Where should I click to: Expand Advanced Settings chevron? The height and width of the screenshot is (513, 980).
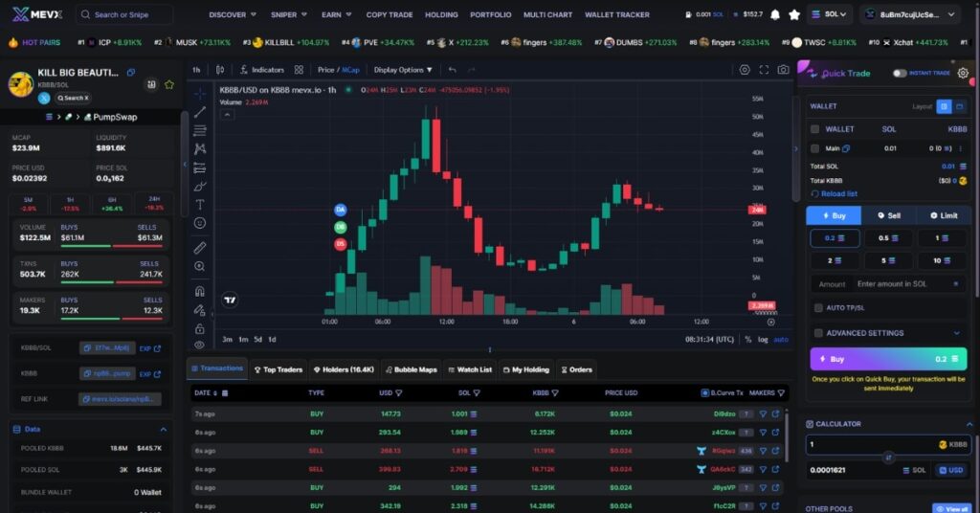(x=956, y=333)
